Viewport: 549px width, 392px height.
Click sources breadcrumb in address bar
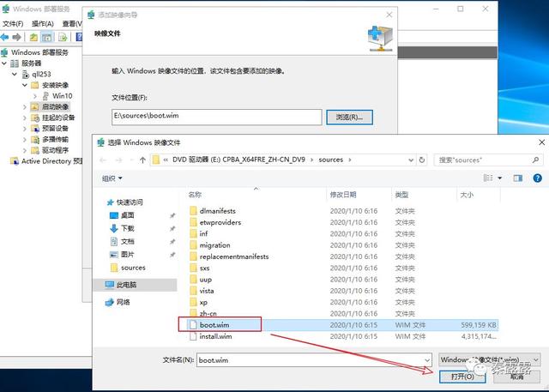click(x=331, y=160)
